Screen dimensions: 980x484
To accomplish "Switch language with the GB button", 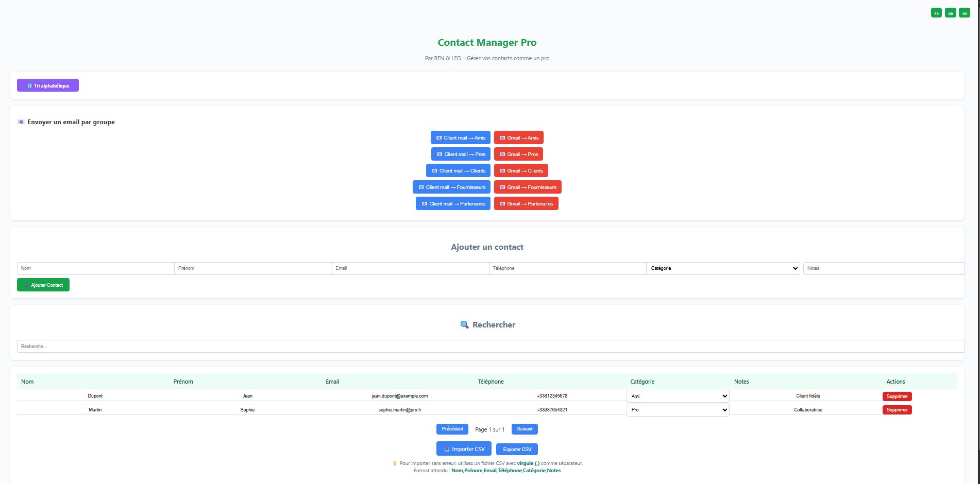I will [x=950, y=13].
